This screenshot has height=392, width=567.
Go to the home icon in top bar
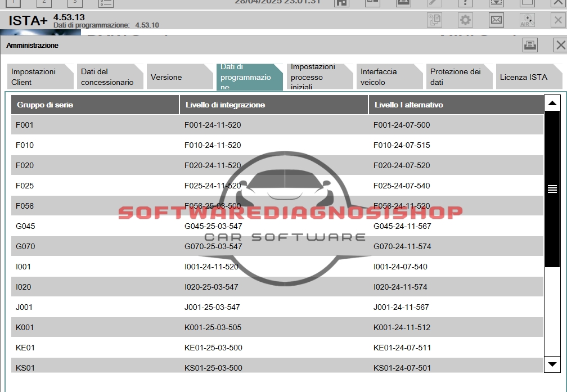(341, 3)
